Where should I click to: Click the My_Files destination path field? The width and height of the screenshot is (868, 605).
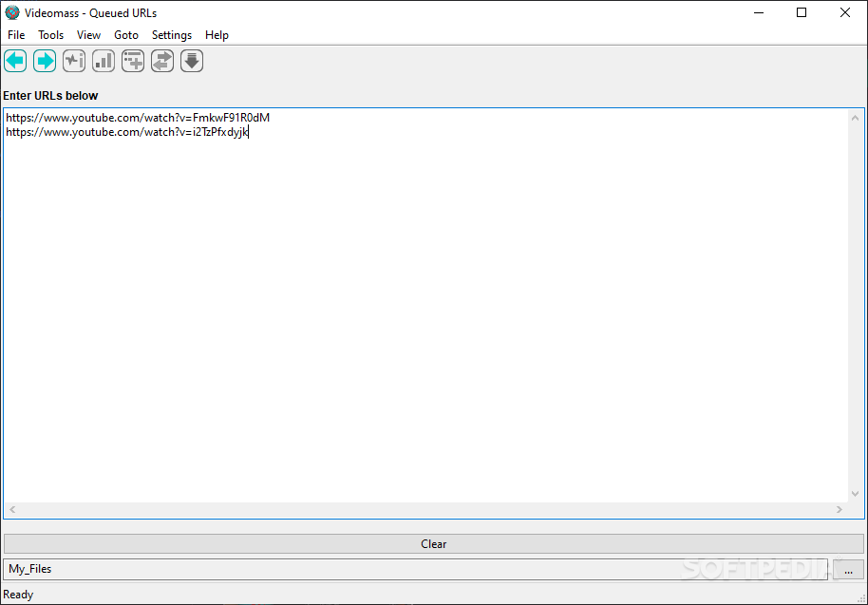point(416,570)
